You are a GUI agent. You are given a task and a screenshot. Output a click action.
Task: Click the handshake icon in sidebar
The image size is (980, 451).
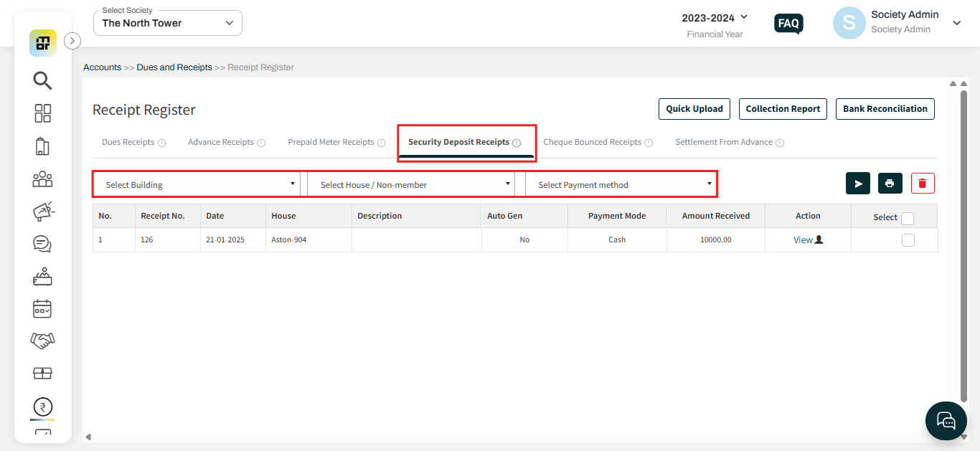click(x=42, y=341)
